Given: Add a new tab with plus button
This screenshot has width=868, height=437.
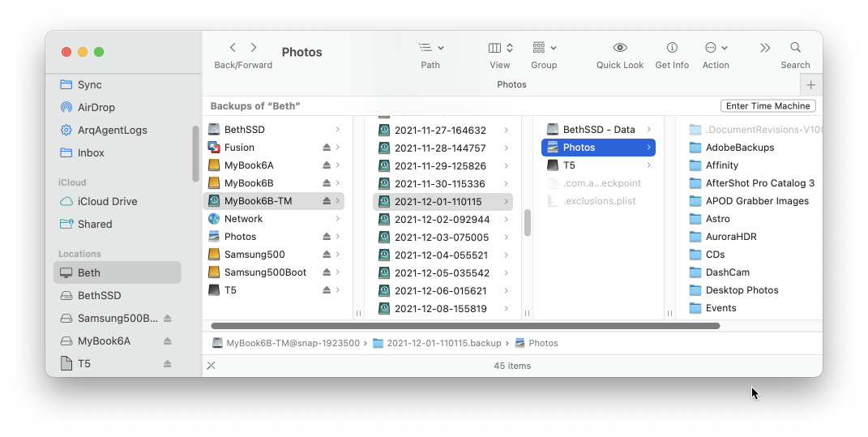Looking at the screenshot, I should [811, 85].
